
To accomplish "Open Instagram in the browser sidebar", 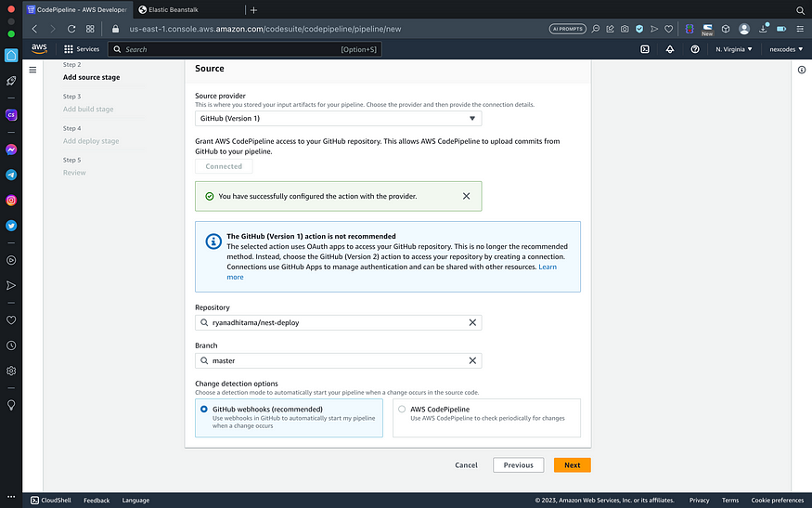I will 11,200.
